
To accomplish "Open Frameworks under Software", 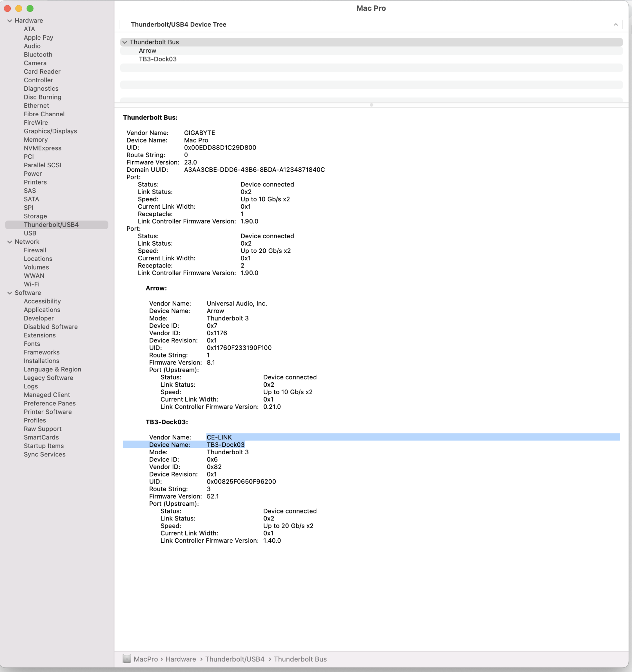I will click(42, 352).
